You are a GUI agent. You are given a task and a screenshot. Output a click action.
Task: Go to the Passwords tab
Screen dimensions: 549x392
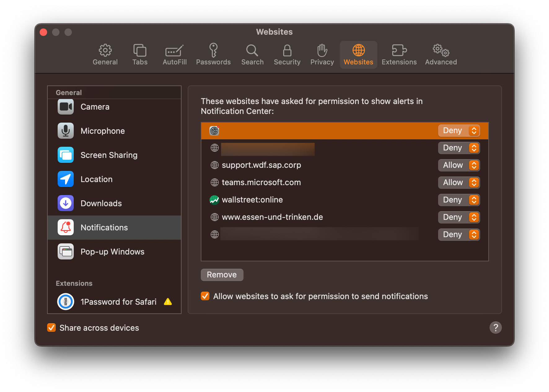(x=213, y=55)
